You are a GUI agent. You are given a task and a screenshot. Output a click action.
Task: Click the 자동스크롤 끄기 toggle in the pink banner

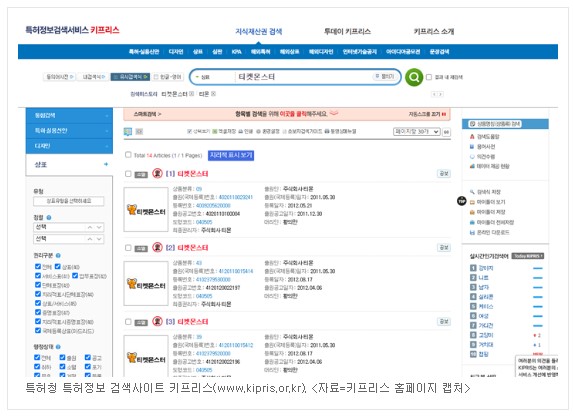(427, 114)
